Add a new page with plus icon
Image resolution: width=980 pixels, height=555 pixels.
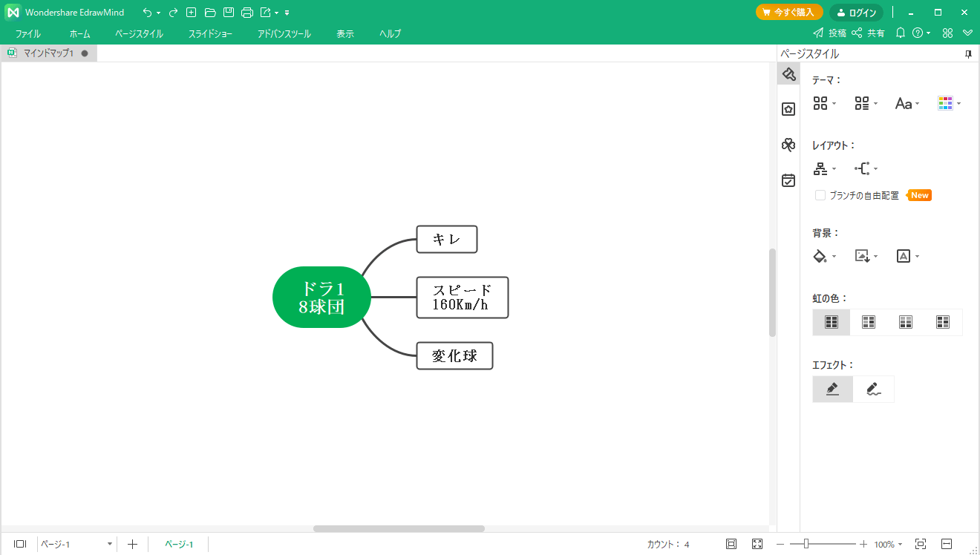[x=132, y=544]
